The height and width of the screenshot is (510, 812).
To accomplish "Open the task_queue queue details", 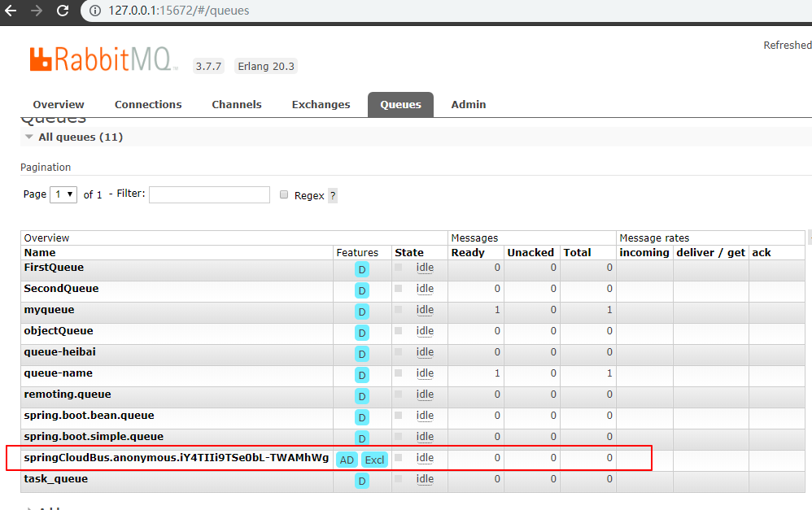I will point(55,479).
